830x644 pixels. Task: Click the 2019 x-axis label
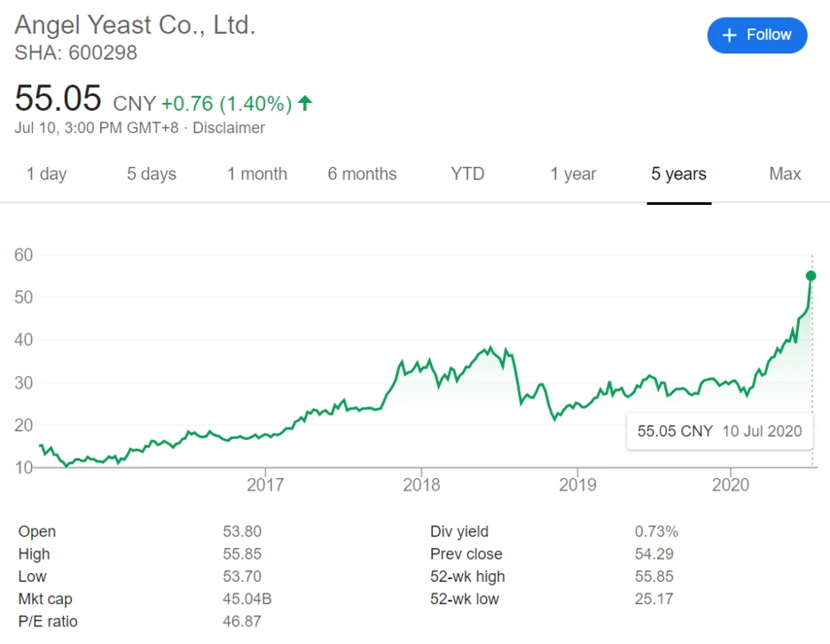tap(577, 484)
